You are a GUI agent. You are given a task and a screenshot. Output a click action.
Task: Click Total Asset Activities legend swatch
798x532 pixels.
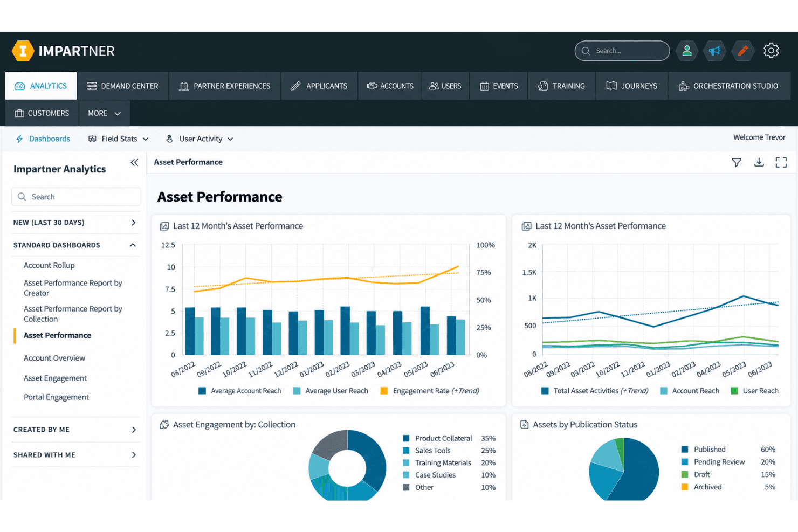pos(545,391)
